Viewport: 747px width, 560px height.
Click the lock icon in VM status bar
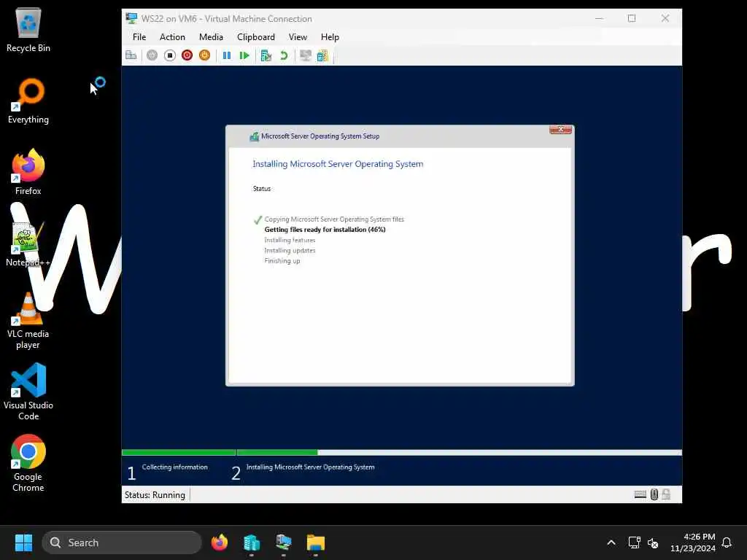(x=667, y=494)
